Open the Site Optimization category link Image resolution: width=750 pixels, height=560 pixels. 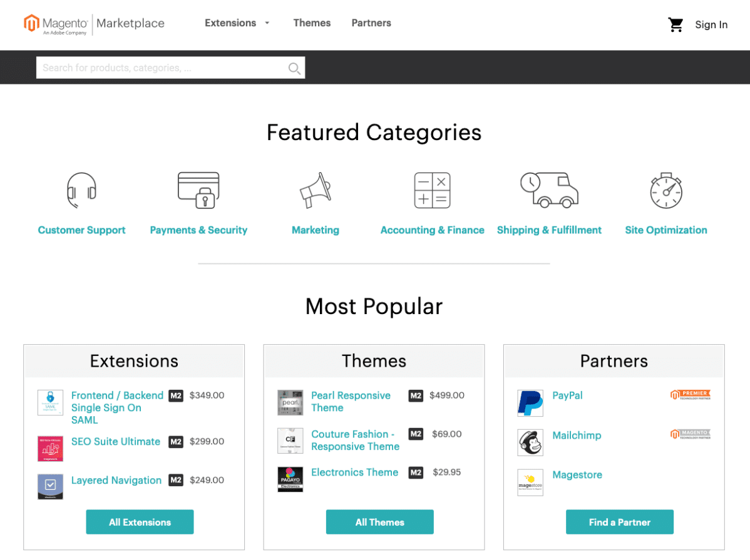tap(666, 230)
